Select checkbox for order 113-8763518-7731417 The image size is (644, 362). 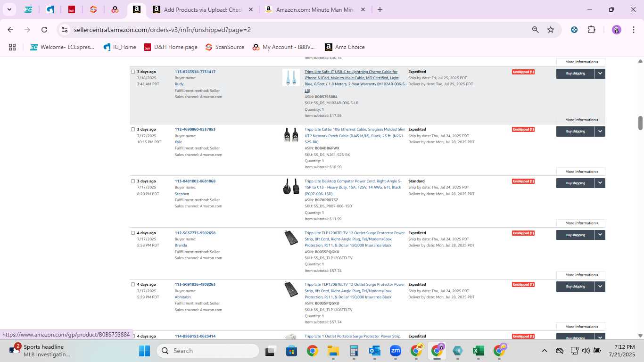tap(133, 72)
